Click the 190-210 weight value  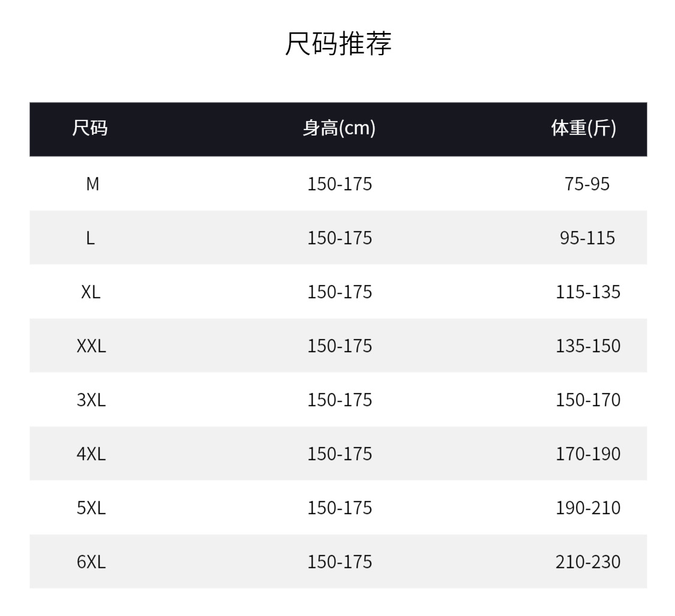coord(588,507)
